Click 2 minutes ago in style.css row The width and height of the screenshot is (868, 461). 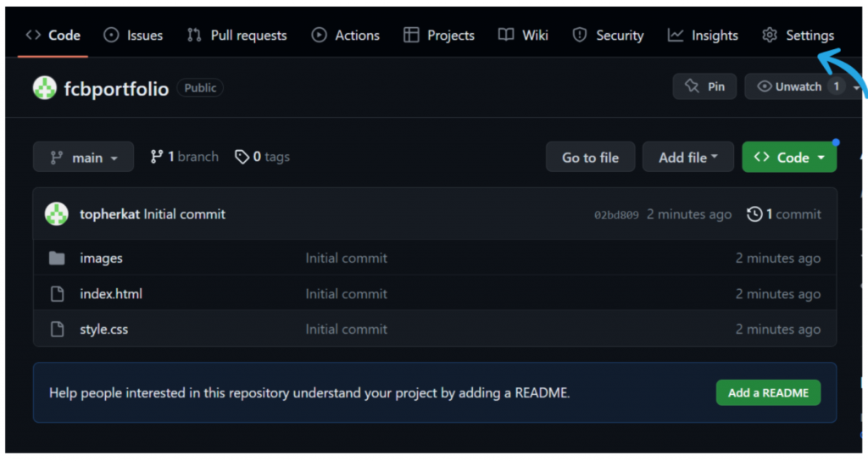(x=778, y=330)
